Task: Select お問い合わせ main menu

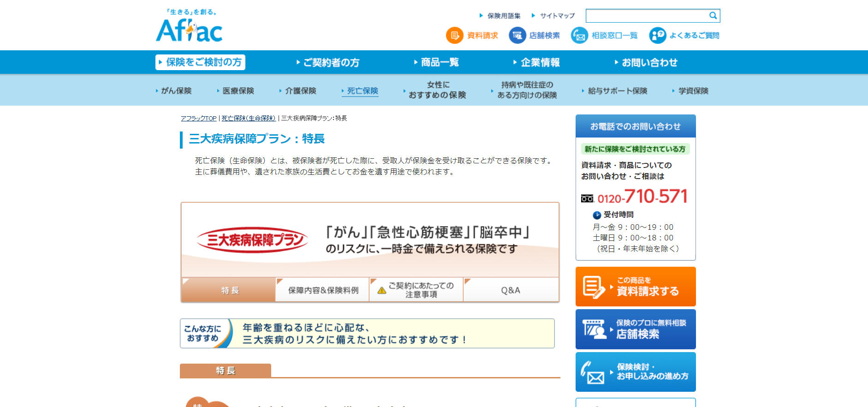Action: (x=646, y=62)
